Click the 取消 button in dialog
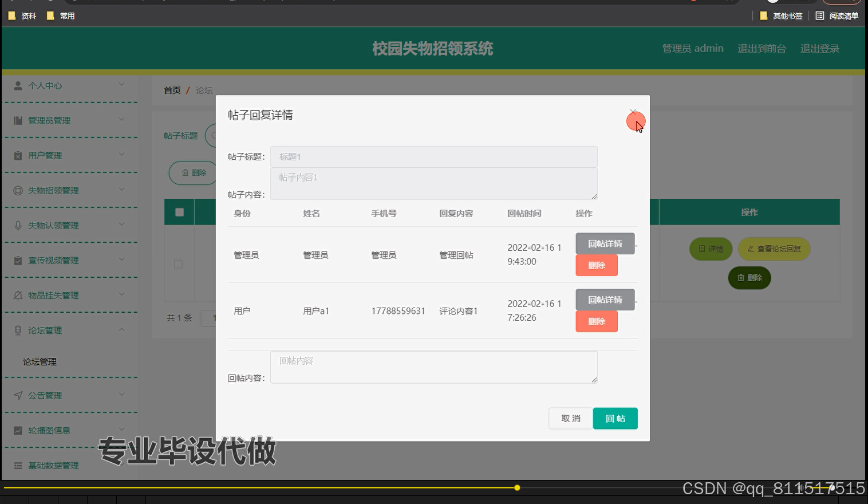Viewport: 868px width, 504px height. point(571,419)
